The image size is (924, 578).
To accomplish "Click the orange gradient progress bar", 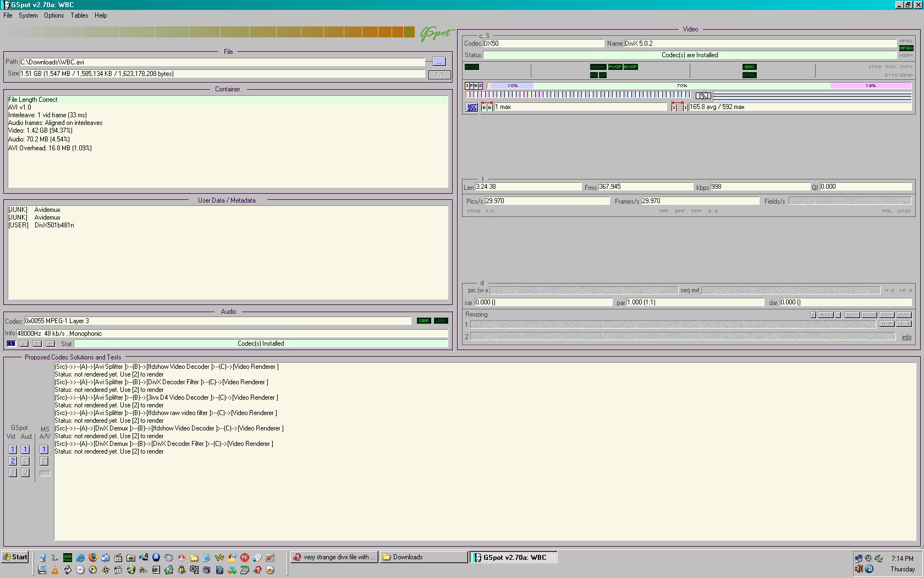I will [209, 32].
